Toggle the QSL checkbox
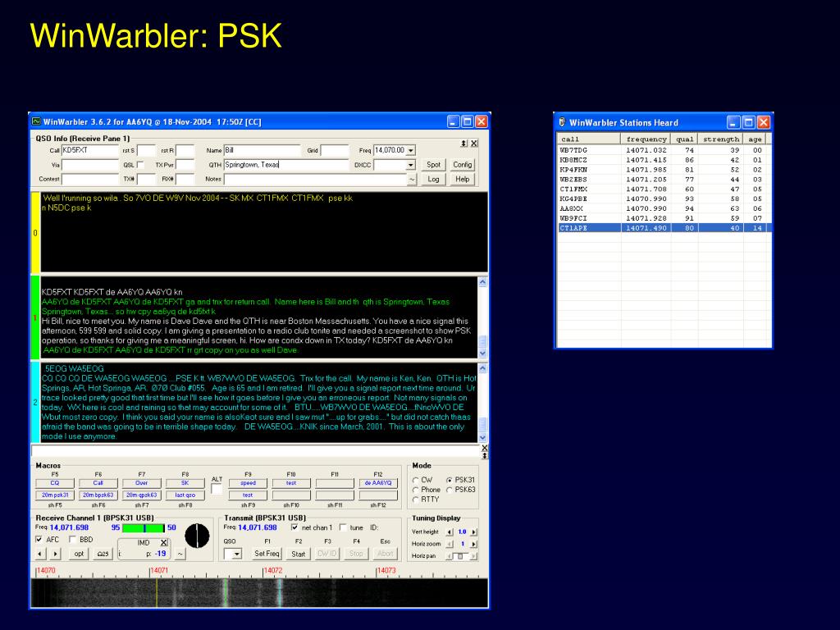The image size is (840, 630). (140, 165)
